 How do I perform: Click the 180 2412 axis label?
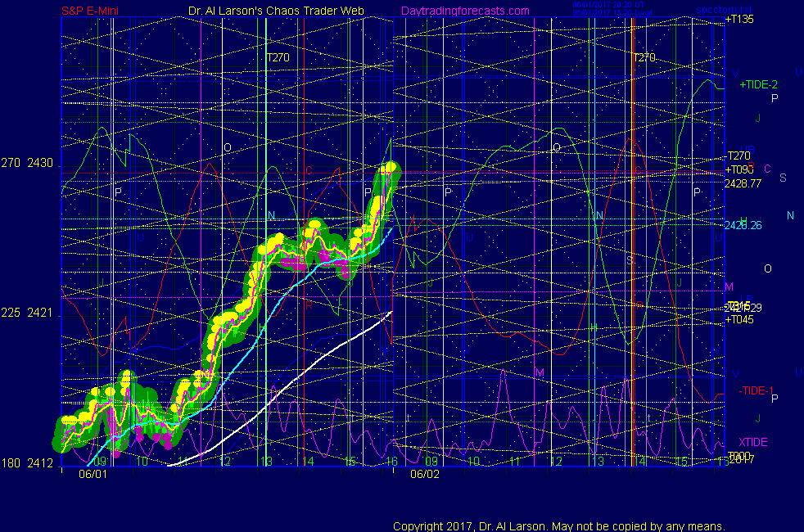(27, 463)
